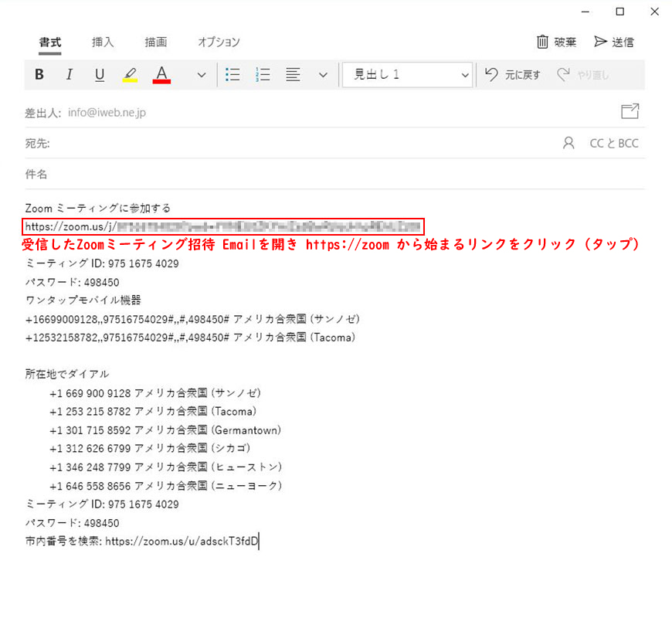Click the number +1 669 900 9128
The image size is (672, 618).
pyautogui.click(x=90, y=393)
